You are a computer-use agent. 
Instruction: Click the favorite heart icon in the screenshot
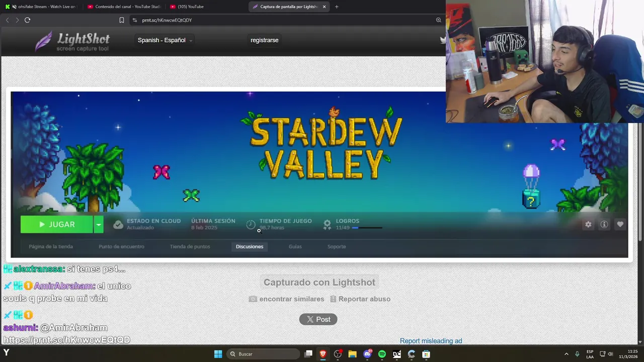[x=620, y=224]
